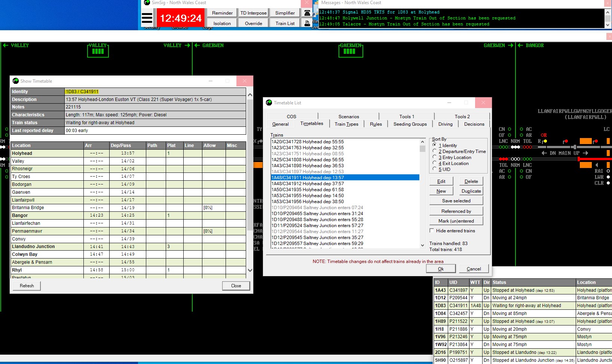
Task: Click the Show Timetable window logo icon
Action: [16, 81]
